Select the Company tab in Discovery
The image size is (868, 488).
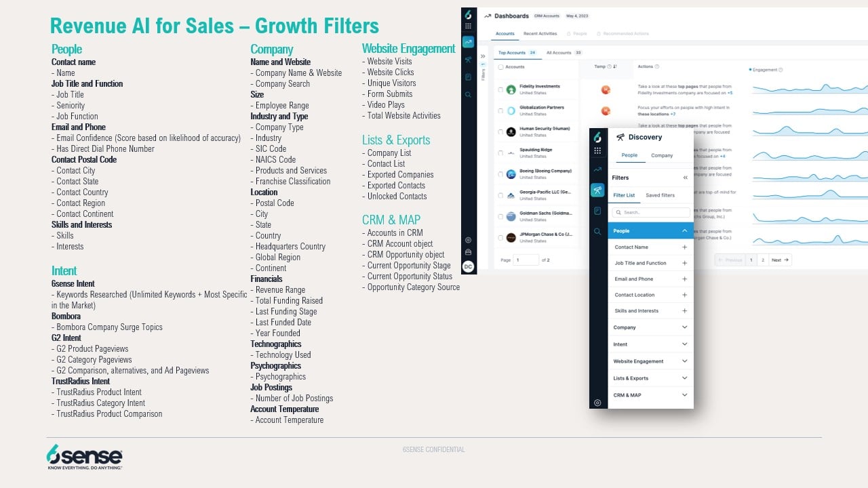[x=662, y=155]
